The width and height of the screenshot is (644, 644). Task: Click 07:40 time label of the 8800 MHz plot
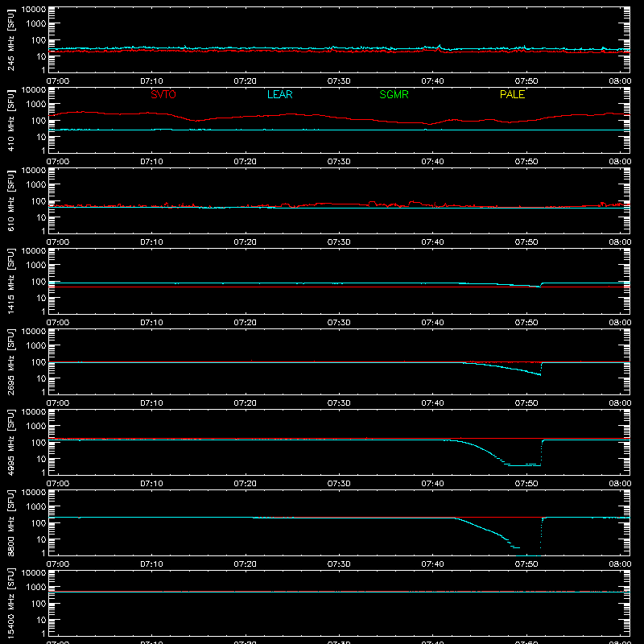point(432,564)
